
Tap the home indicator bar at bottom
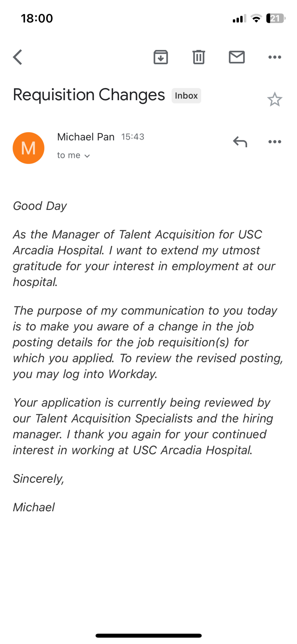pyautogui.click(x=148, y=635)
